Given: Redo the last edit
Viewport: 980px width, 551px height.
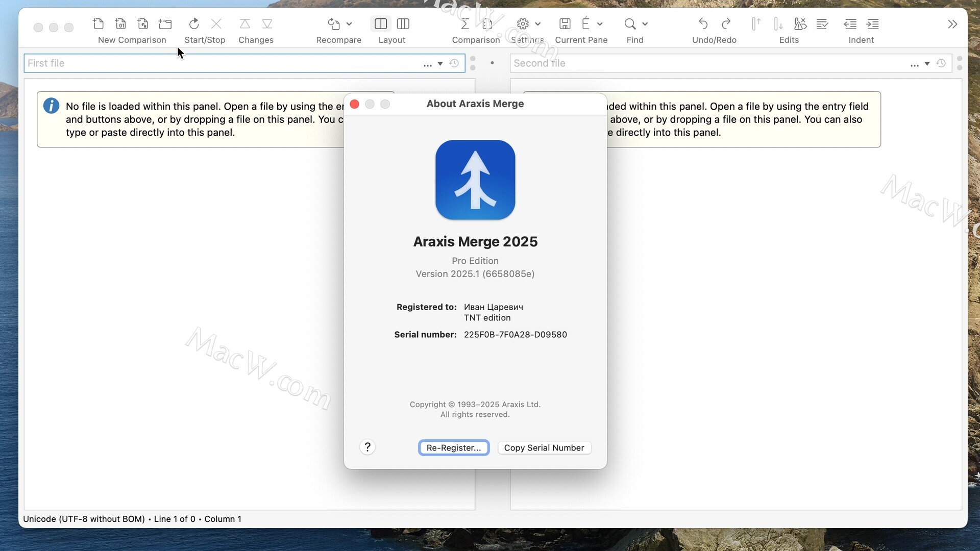Looking at the screenshot, I should (x=726, y=23).
